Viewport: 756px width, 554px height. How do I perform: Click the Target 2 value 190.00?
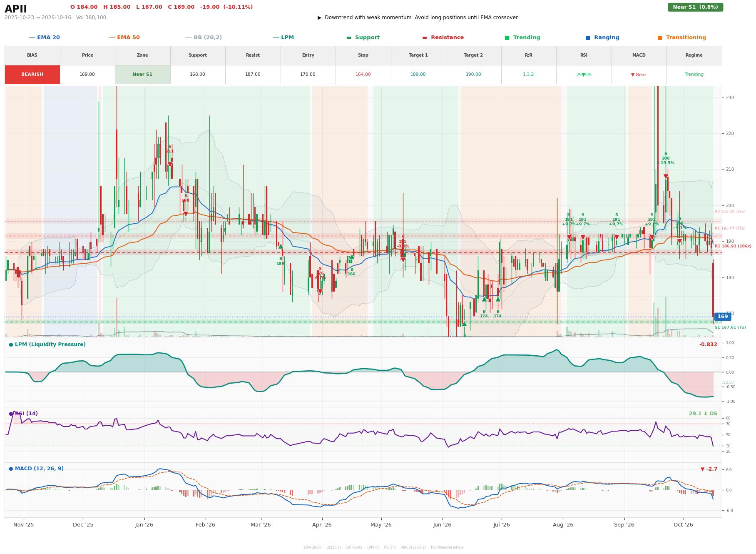click(473, 75)
